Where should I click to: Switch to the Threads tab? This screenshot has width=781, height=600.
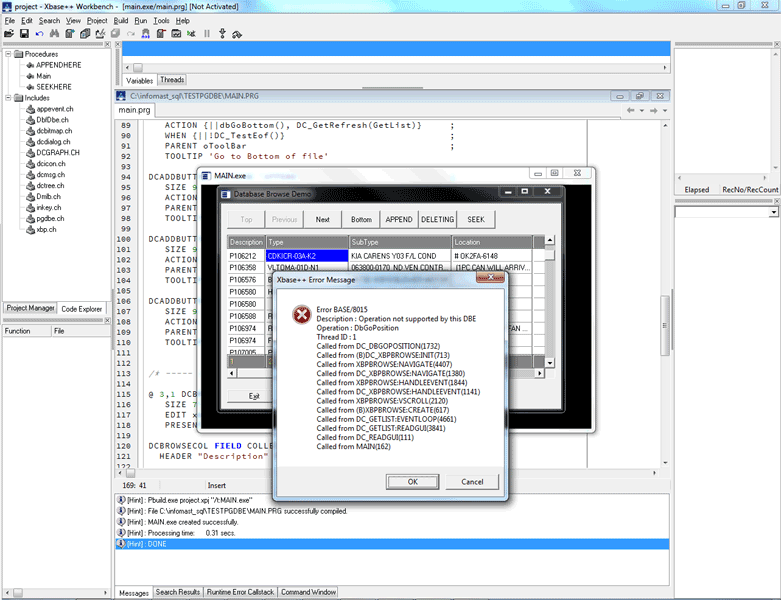[x=172, y=80]
